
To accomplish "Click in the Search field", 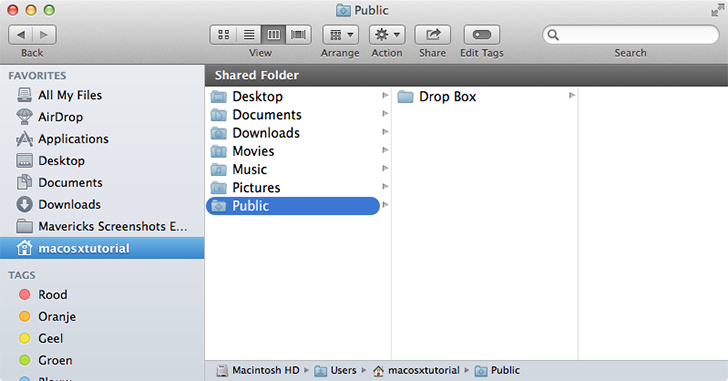I will [630, 35].
